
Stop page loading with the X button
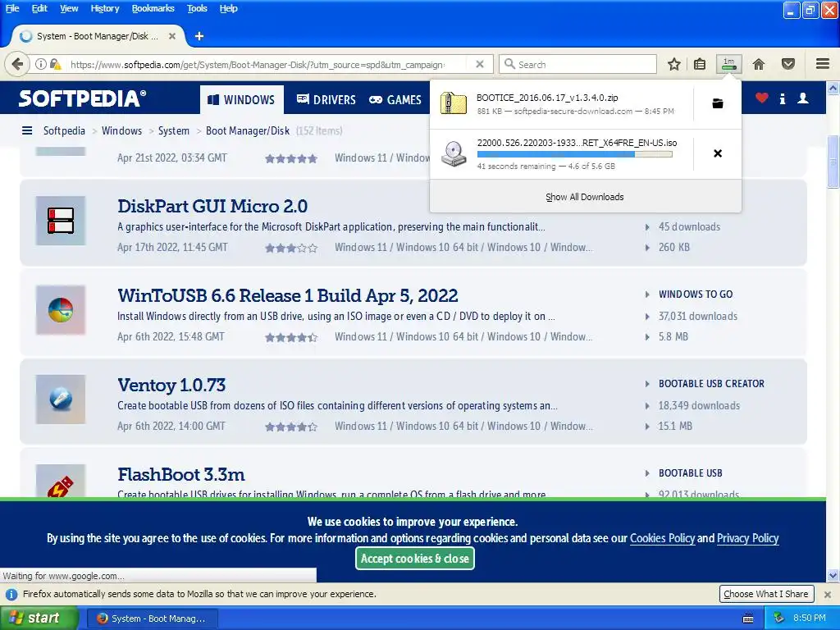[x=480, y=64]
